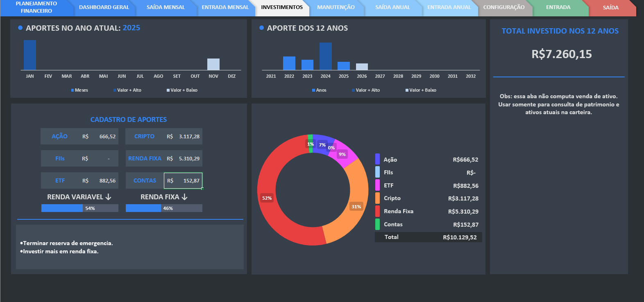The width and height of the screenshot is (644, 302).
Task: Click the Ação purple legend swatch
Action: coord(377,159)
